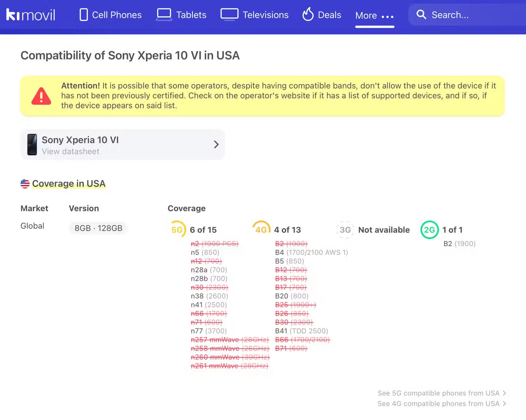This screenshot has height=420, width=526.
Task: Click the red warning triangle icon
Action: click(x=41, y=96)
